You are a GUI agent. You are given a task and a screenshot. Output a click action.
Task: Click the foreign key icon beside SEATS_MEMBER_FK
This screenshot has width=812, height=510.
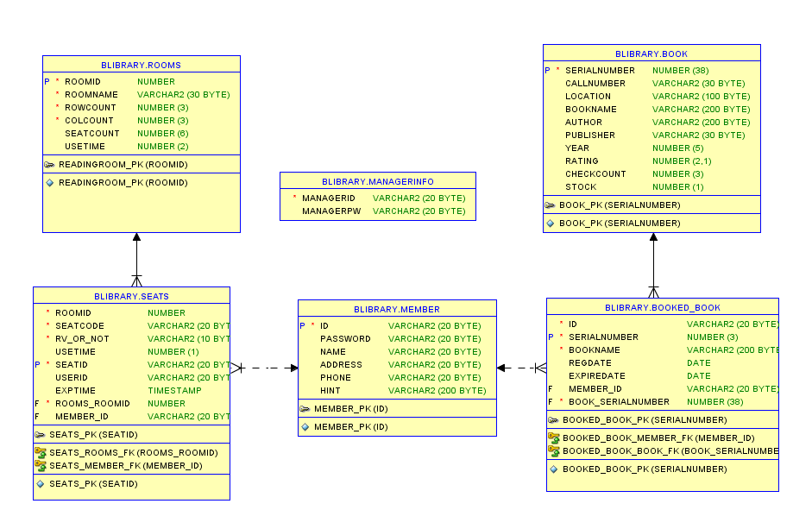tap(41, 466)
